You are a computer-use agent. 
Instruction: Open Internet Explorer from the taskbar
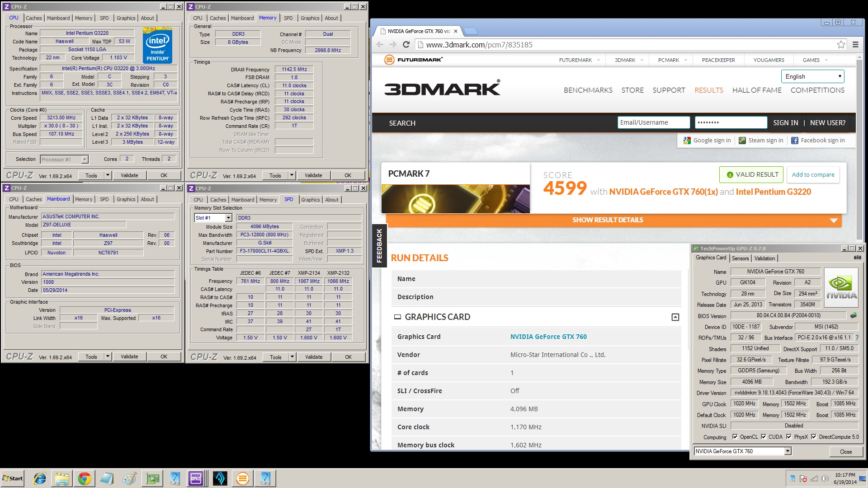(40, 478)
